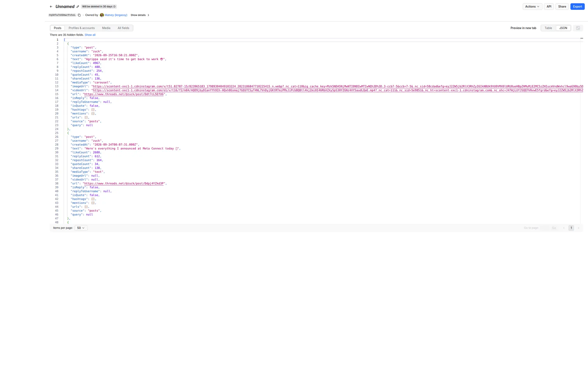588x368 pixels.
Task: Switch to the All fields tab
Action: [123, 28]
